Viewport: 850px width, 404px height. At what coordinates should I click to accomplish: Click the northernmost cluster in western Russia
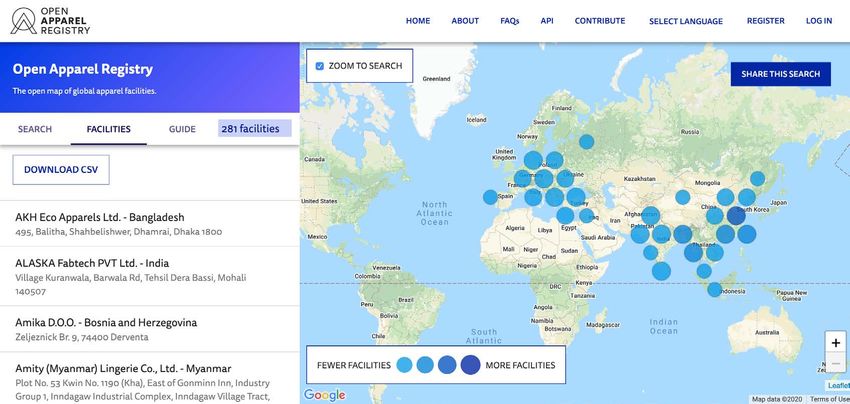[587, 142]
